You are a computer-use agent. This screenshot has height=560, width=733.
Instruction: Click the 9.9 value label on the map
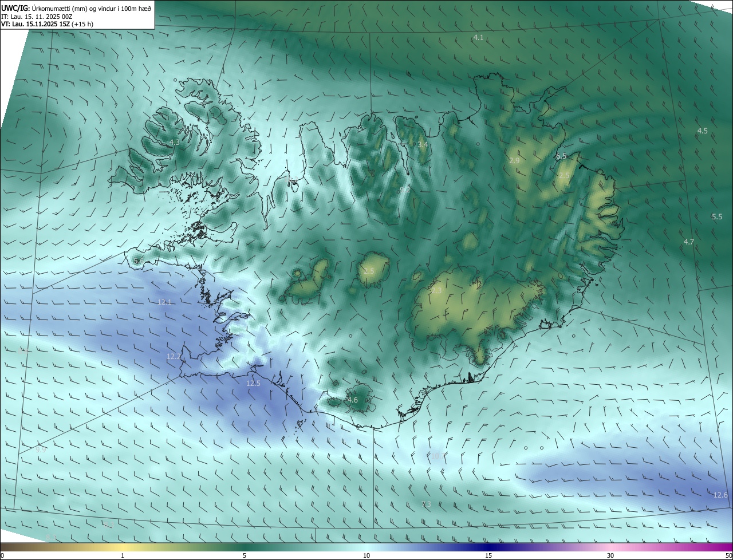point(41,449)
